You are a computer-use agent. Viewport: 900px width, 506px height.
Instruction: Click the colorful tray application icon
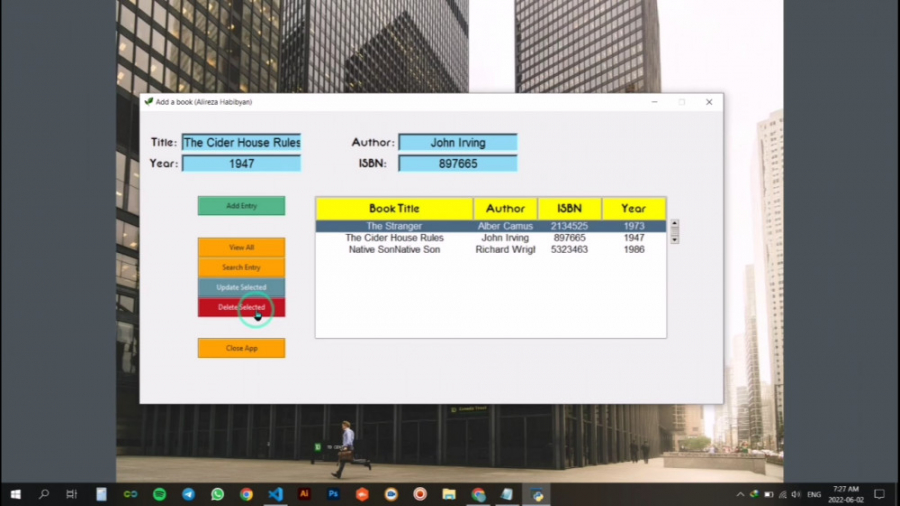pos(754,494)
